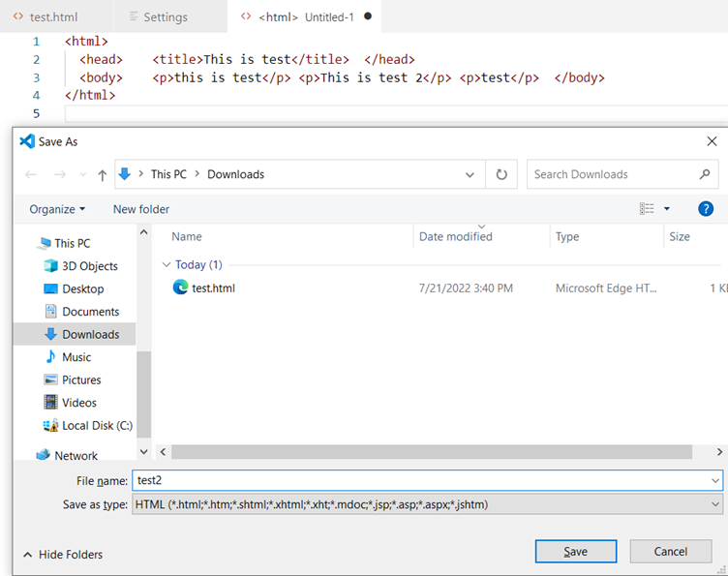
Task: Click the Save button
Action: click(576, 552)
